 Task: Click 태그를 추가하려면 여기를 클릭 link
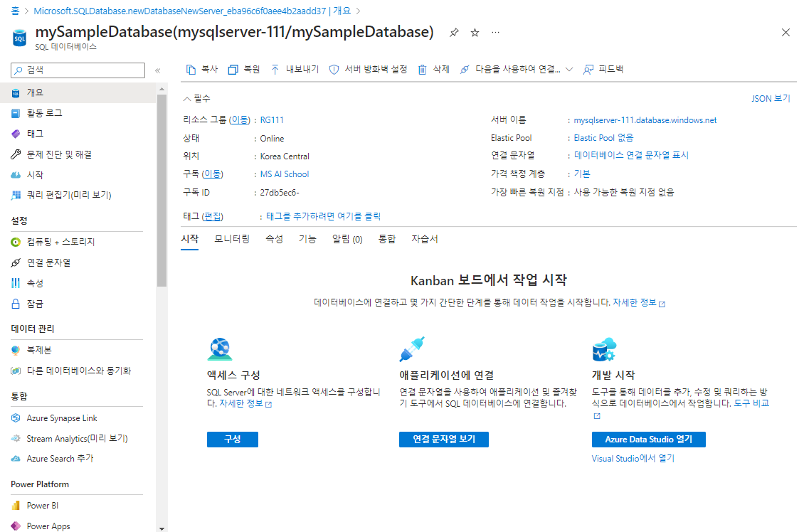click(323, 217)
